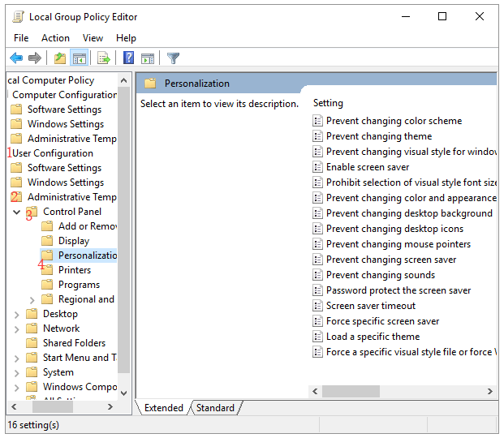The height and width of the screenshot is (438, 504).
Task: Open the Help menu
Action: point(126,38)
